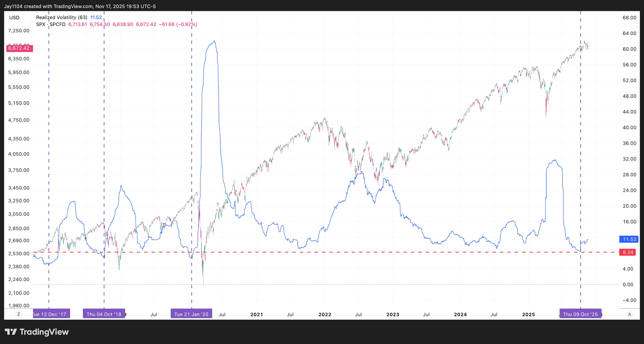Click the TradingView logo icon
The width and height of the screenshot is (644, 344).
coord(11,332)
